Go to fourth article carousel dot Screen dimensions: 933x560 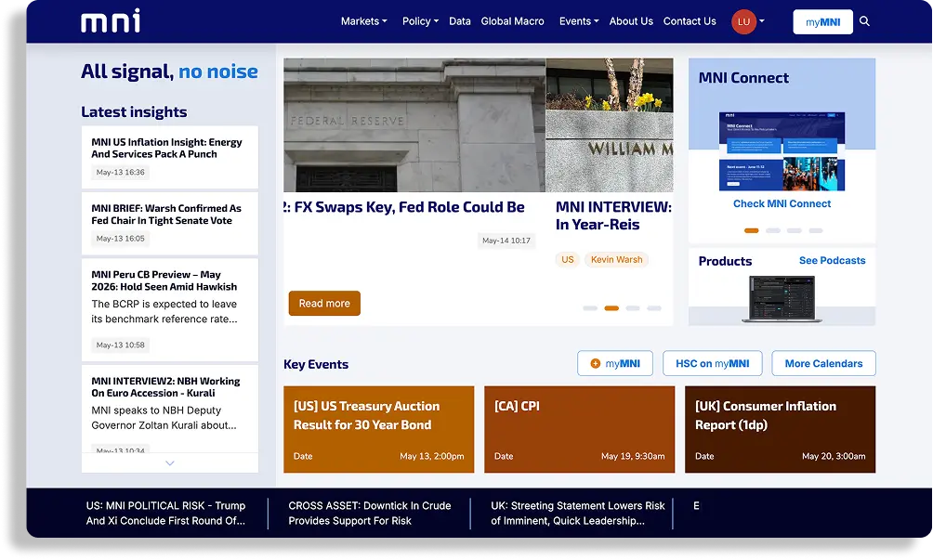(x=654, y=308)
